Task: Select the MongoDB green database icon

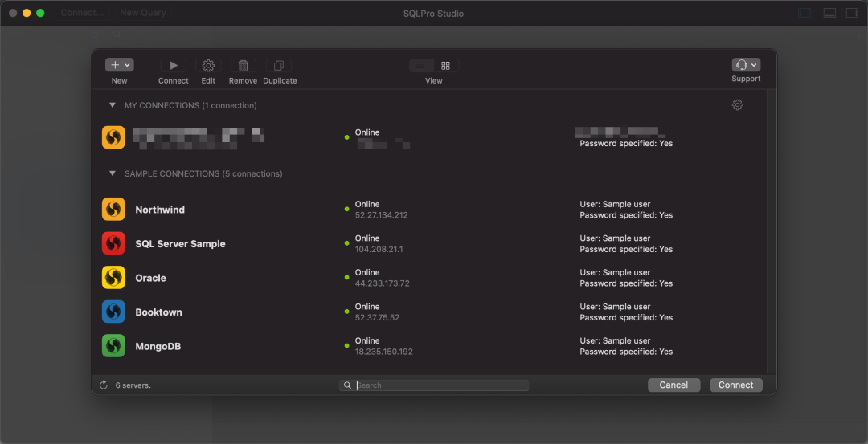Action: 113,346
